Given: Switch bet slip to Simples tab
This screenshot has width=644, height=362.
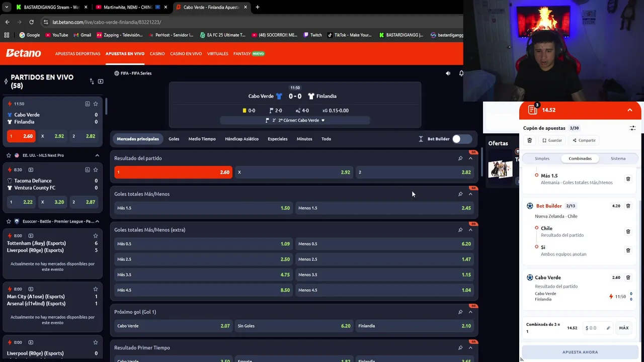Looking at the screenshot, I should click(x=542, y=159).
